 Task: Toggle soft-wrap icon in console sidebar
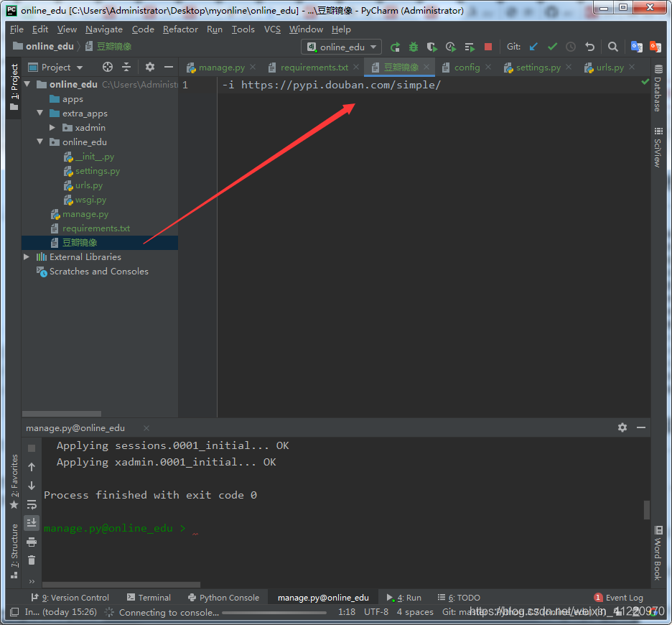click(x=32, y=504)
